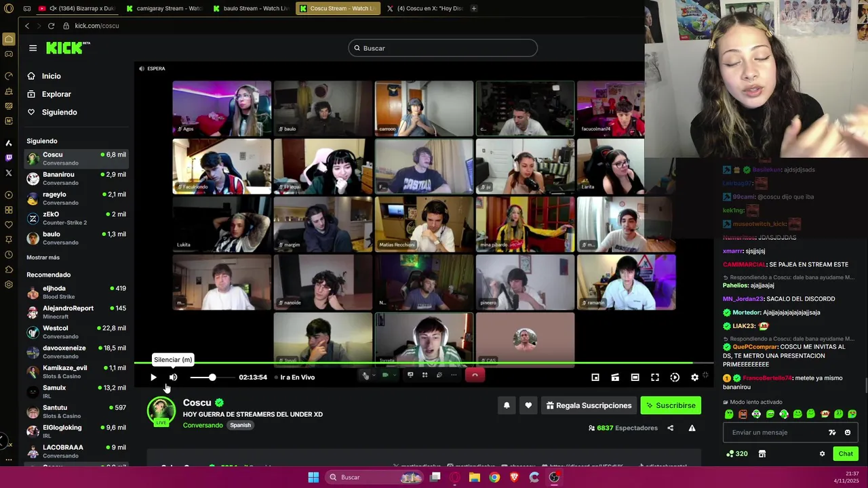Open the Kick hamburger menu
Screen dimensions: 868x488
(33, 48)
